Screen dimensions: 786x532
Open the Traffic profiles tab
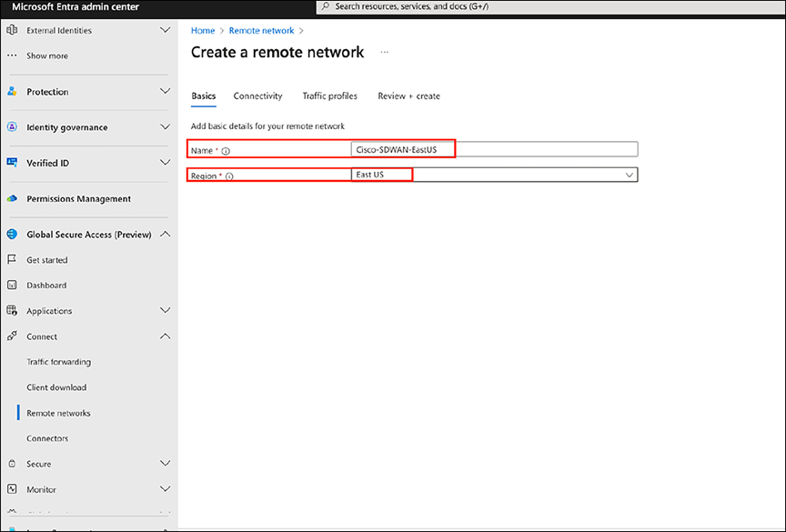[x=330, y=95]
